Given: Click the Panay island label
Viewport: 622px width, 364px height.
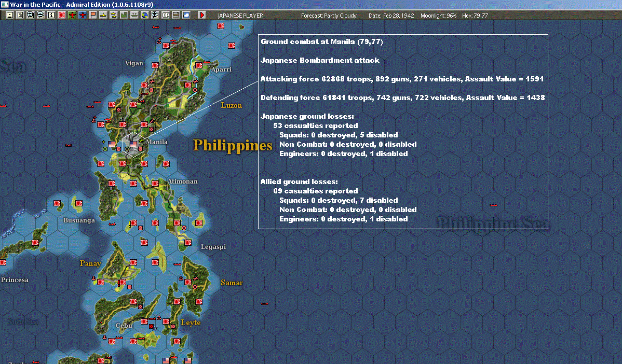Looking at the screenshot, I should coord(90,263).
